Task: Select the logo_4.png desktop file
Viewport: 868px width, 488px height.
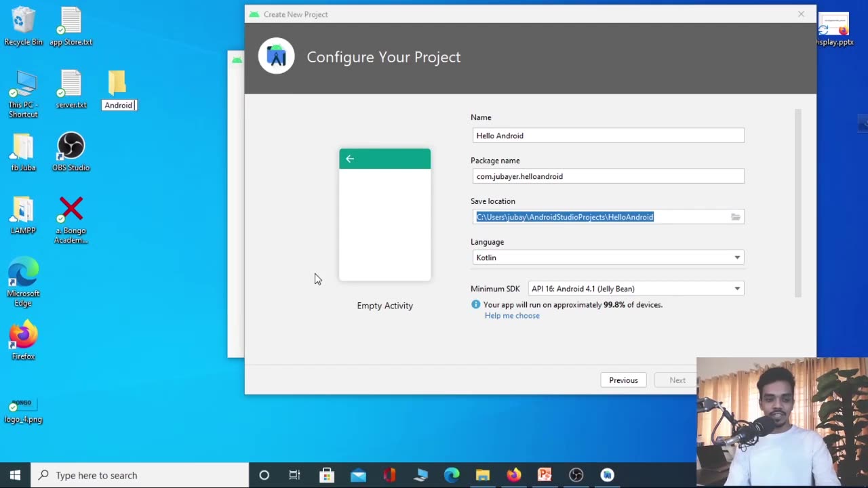Action: [x=23, y=410]
